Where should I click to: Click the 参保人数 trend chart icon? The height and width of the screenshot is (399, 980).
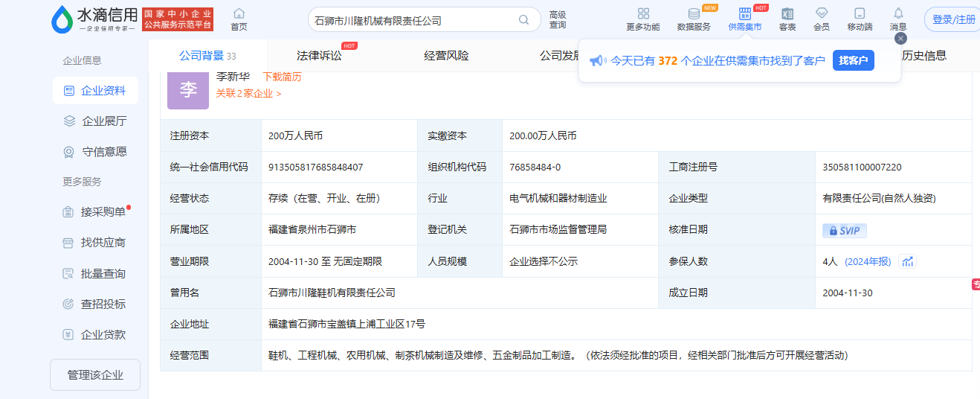tap(907, 261)
